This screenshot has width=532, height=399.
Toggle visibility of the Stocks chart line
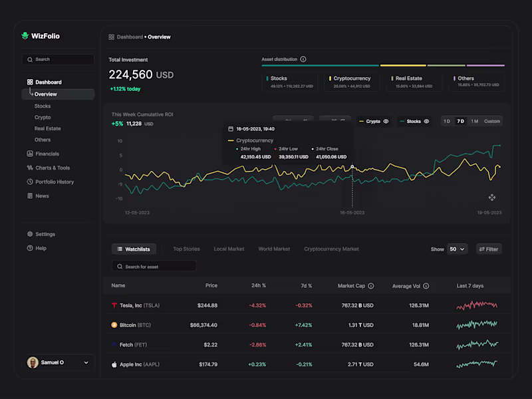point(428,121)
